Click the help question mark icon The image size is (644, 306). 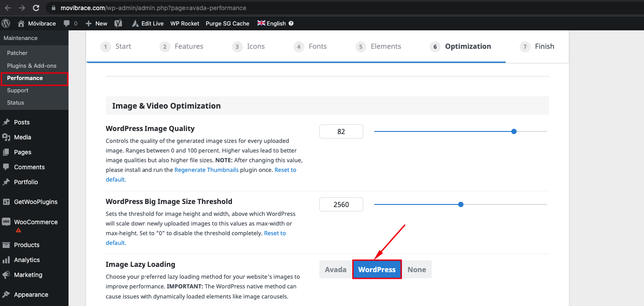pos(291,23)
